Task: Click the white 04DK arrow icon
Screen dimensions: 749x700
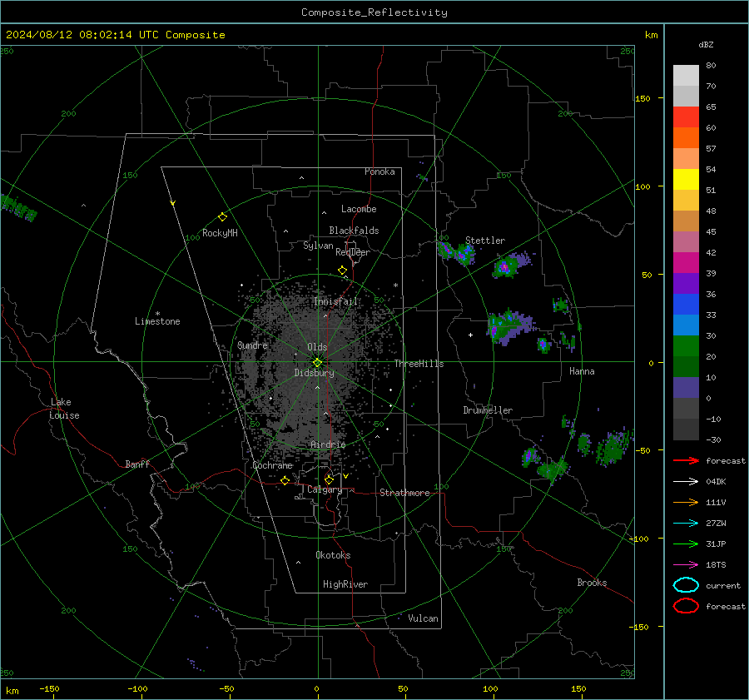Action: [x=686, y=482]
